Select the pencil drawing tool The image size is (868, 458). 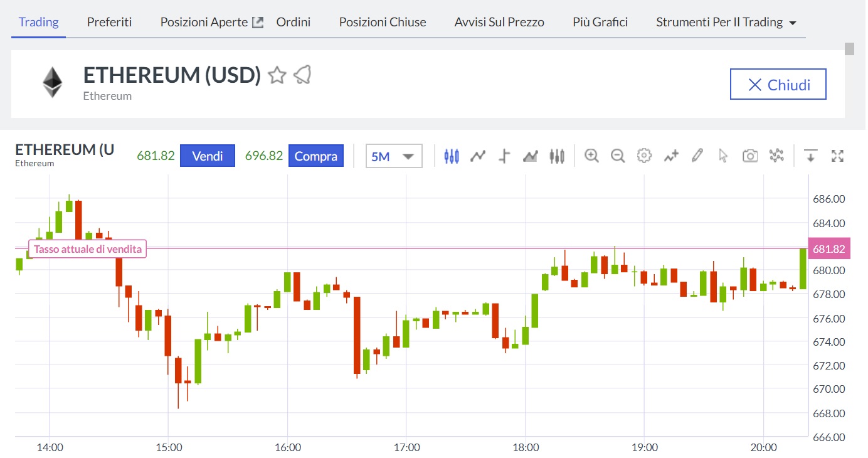pos(697,156)
